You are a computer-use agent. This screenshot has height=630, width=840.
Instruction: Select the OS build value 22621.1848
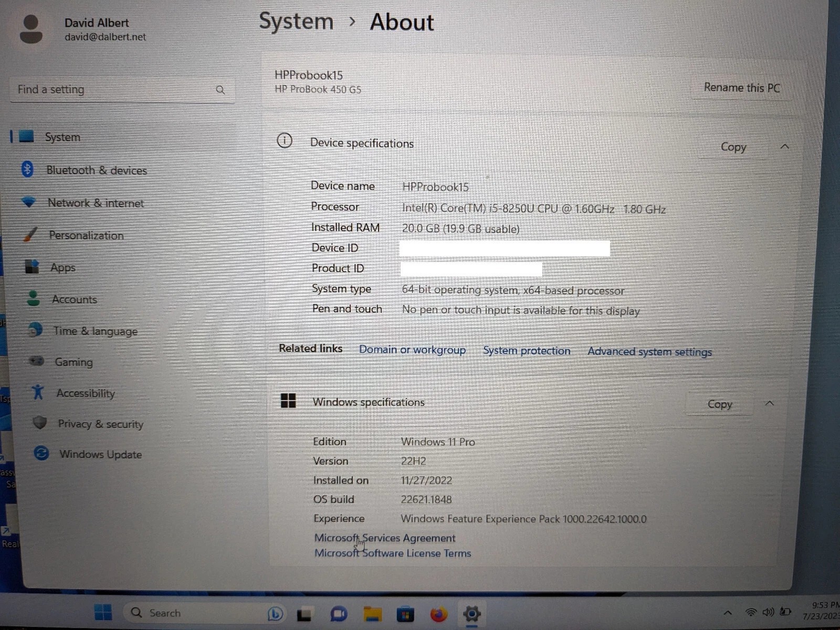tap(426, 499)
